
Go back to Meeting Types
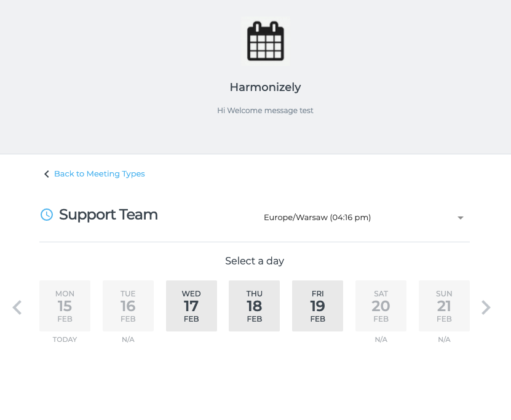pyautogui.click(x=99, y=174)
